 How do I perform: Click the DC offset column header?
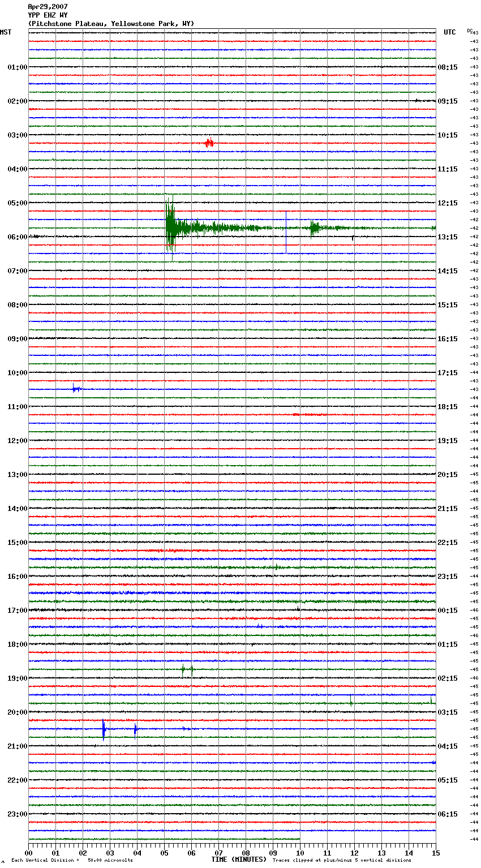470,31
